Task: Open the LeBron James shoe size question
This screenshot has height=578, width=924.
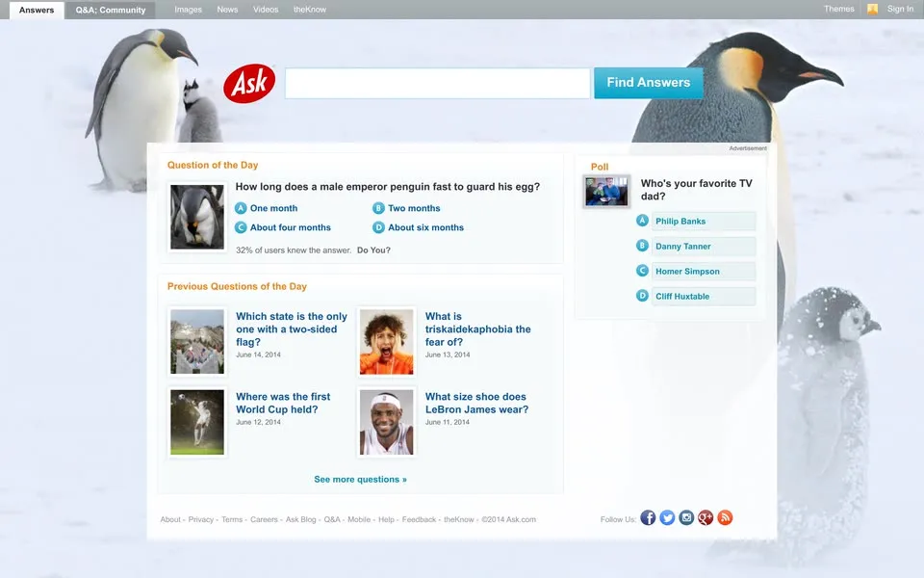Action: coord(476,403)
